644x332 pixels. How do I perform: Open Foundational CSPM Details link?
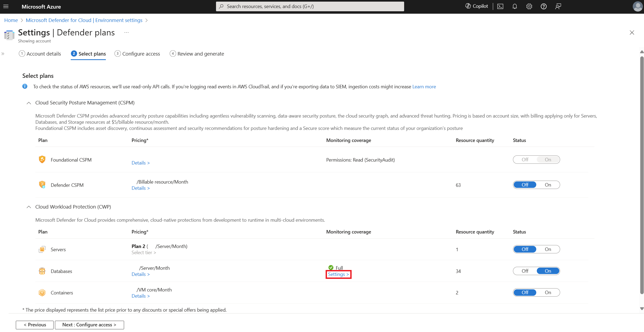pos(140,163)
